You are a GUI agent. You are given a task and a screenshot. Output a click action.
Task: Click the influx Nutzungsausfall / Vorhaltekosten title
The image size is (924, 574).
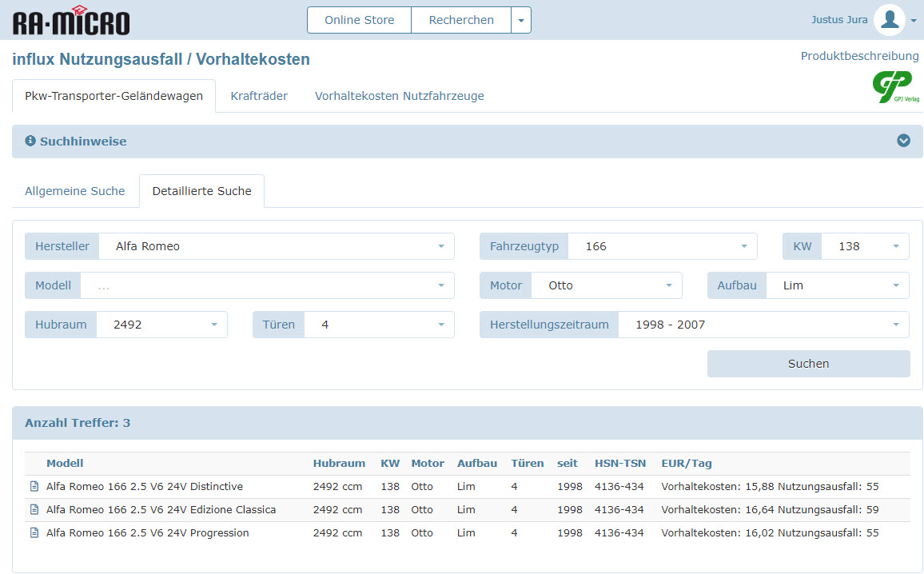pyautogui.click(x=161, y=59)
